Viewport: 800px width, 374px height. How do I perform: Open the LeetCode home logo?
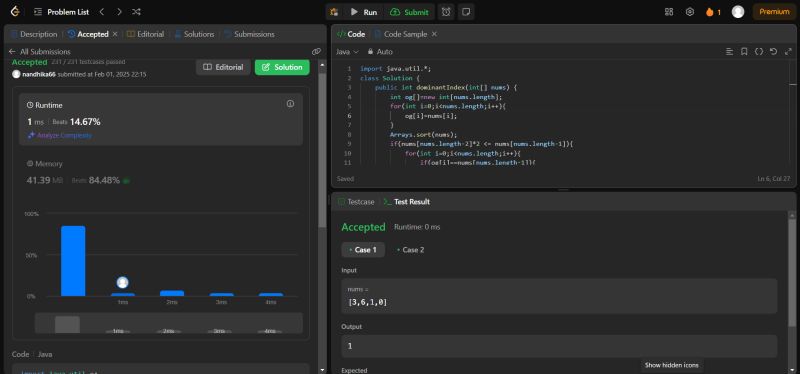(x=15, y=12)
